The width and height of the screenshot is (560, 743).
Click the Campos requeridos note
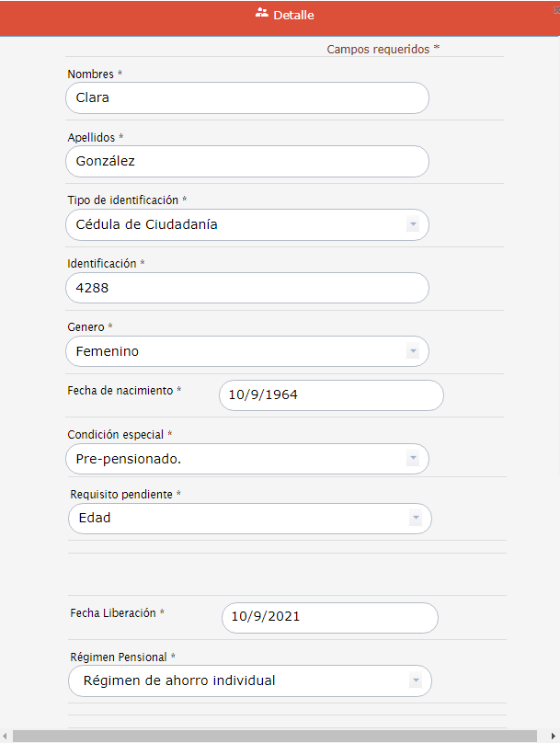tap(383, 50)
